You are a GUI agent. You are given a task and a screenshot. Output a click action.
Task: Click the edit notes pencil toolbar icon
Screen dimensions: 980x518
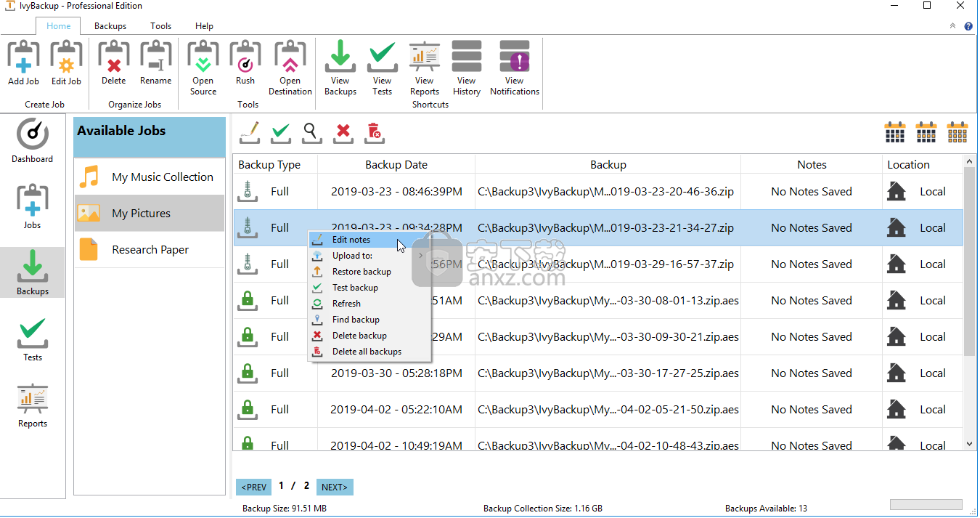250,131
